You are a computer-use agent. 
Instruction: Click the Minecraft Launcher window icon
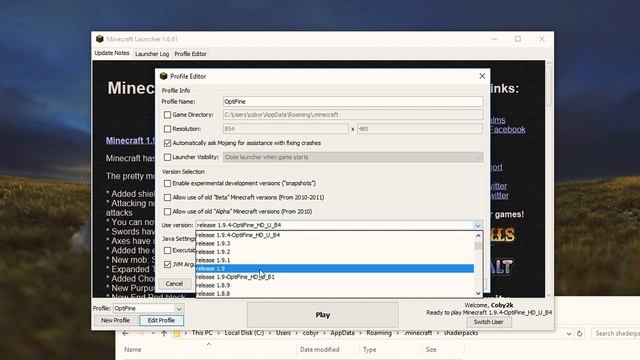[x=100, y=39]
